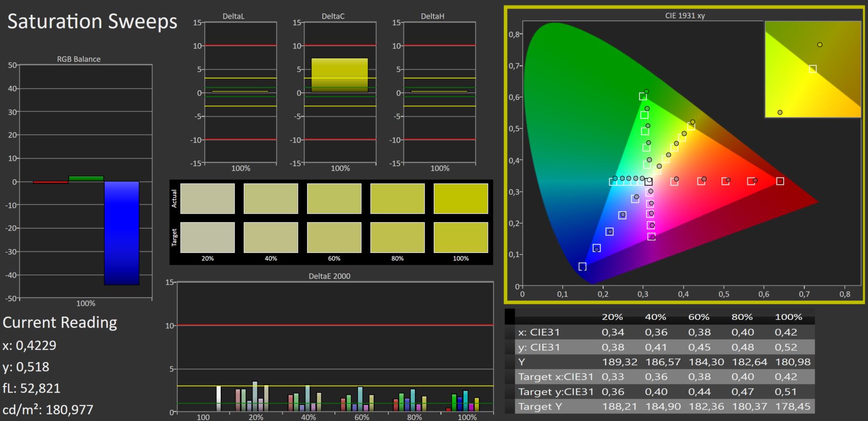Click the Actual 100% yellow swatch
The image size is (868, 421).
coord(461,198)
